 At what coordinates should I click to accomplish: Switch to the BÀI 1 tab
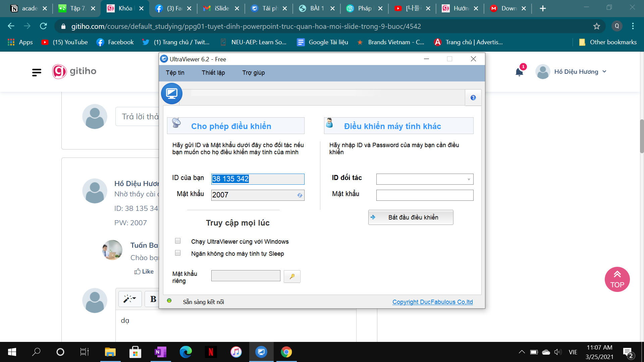coord(317,8)
